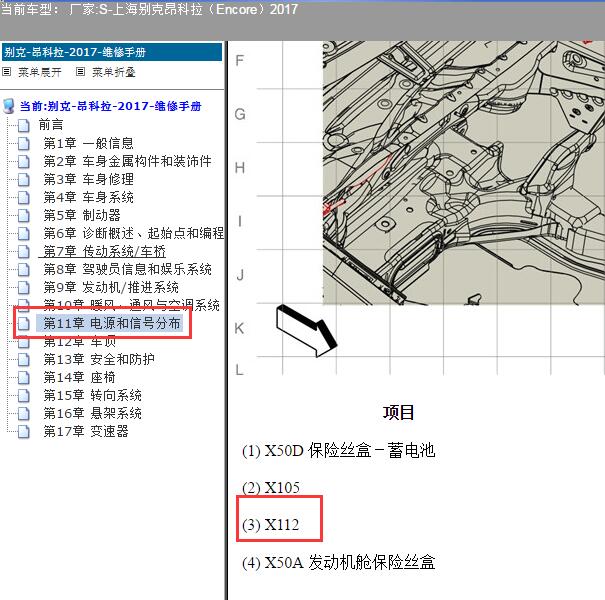Click the 当前车型 vehicle title text
This screenshot has width=605, height=600.
coord(149,9)
